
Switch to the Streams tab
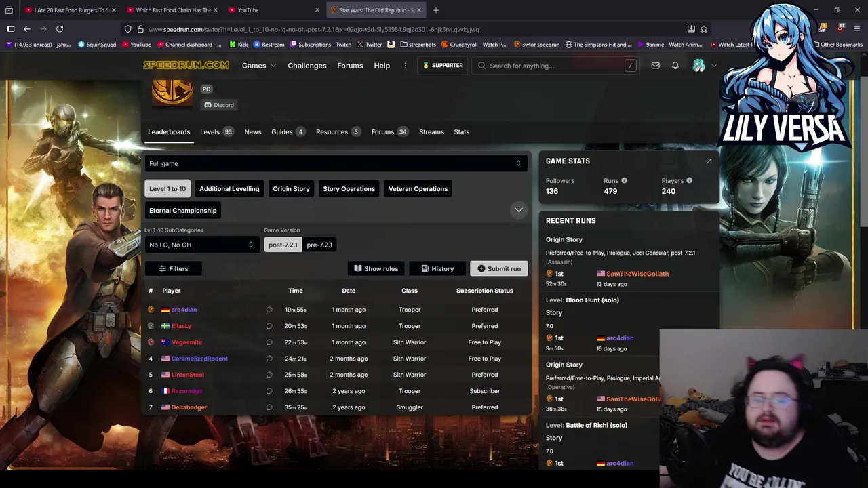[431, 132]
